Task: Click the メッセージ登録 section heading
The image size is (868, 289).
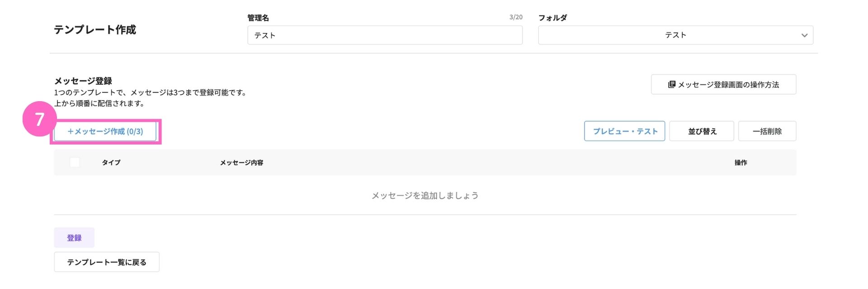Action: click(83, 81)
